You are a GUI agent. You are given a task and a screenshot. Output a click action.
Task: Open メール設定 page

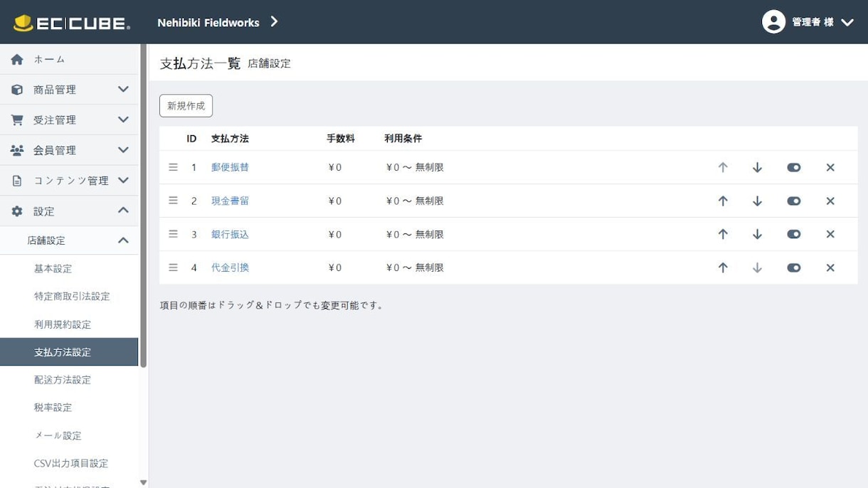pos(58,435)
